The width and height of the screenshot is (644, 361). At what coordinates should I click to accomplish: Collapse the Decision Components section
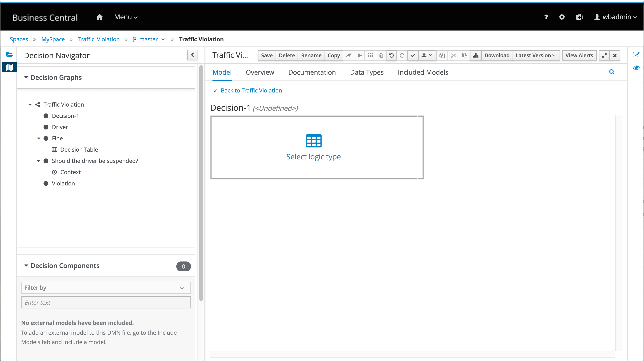(26, 266)
